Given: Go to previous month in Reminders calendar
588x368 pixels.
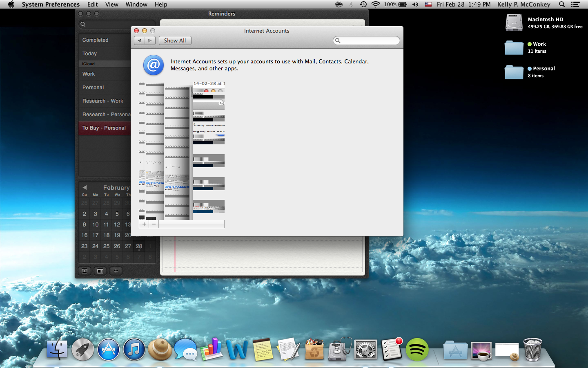Looking at the screenshot, I should (x=85, y=188).
